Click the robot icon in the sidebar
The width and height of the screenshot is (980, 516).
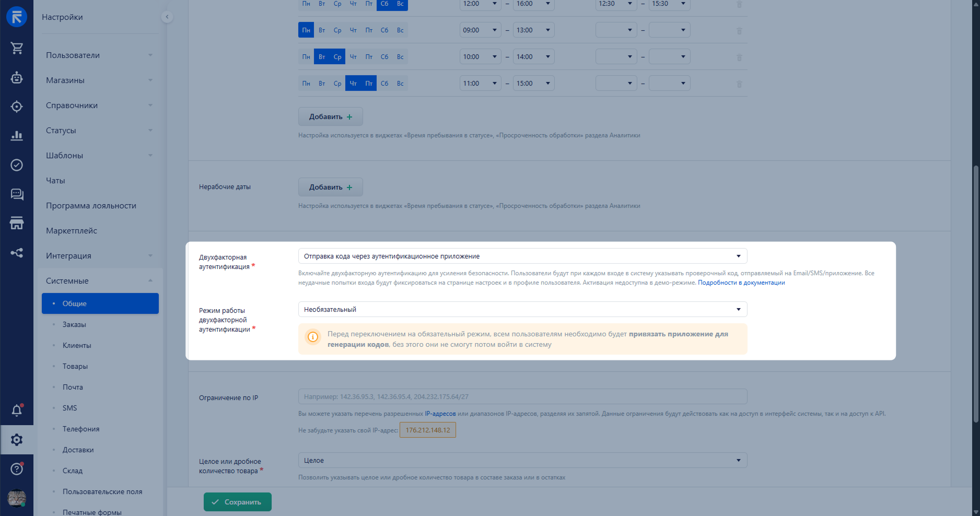coord(17,78)
